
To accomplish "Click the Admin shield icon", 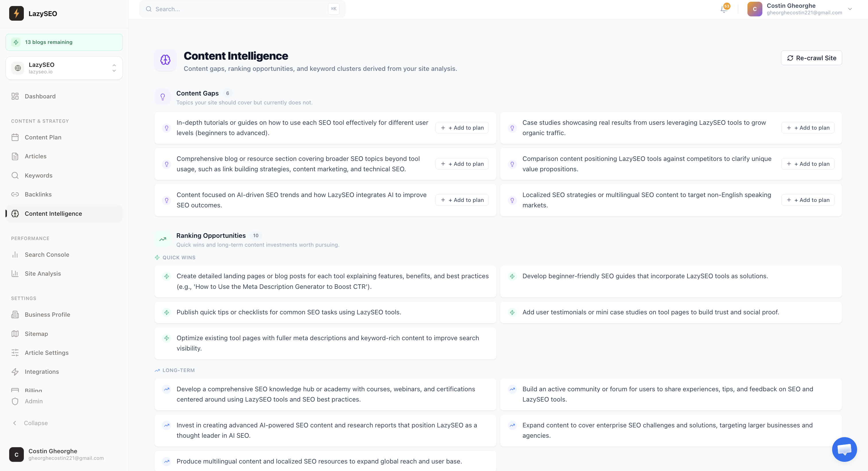I will (x=15, y=401).
